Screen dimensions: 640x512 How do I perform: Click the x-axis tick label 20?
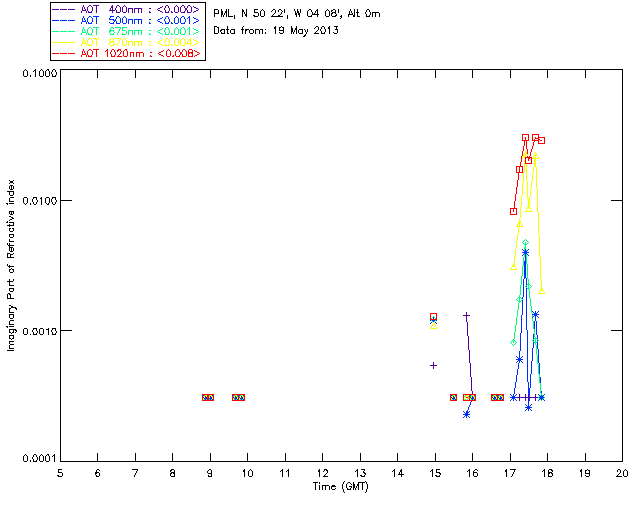622,473
